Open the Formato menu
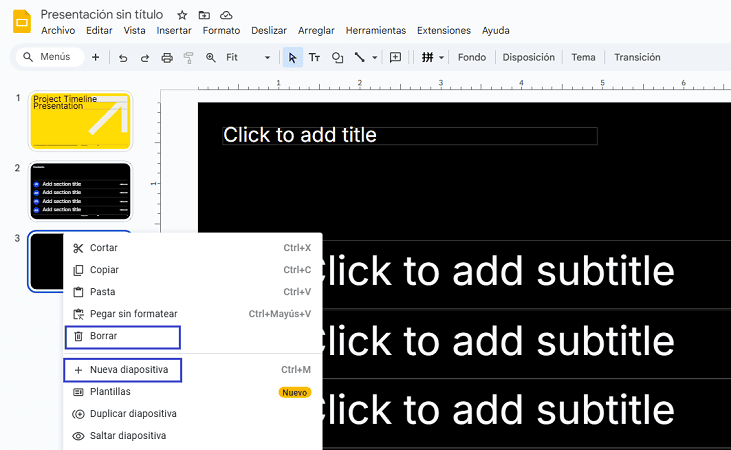731x450 pixels. (221, 31)
